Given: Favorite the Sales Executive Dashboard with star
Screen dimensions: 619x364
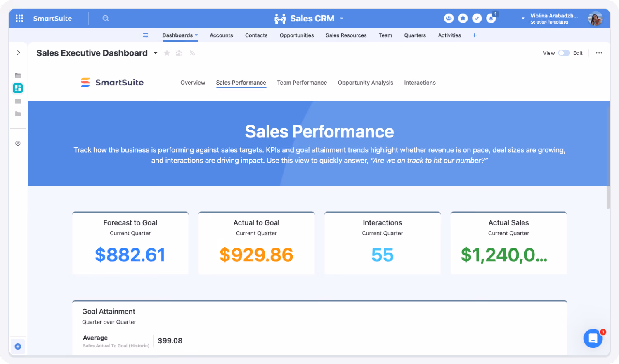Looking at the screenshot, I should pyautogui.click(x=167, y=53).
